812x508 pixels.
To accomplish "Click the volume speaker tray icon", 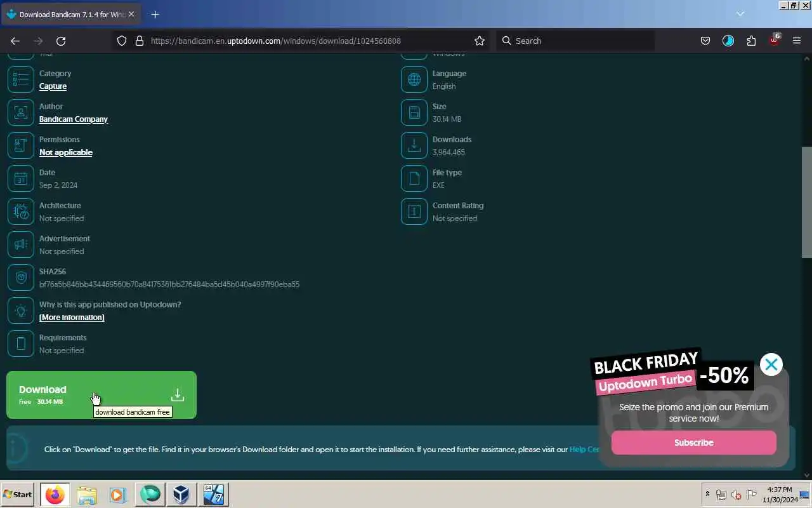I will click(x=737, y=495).
